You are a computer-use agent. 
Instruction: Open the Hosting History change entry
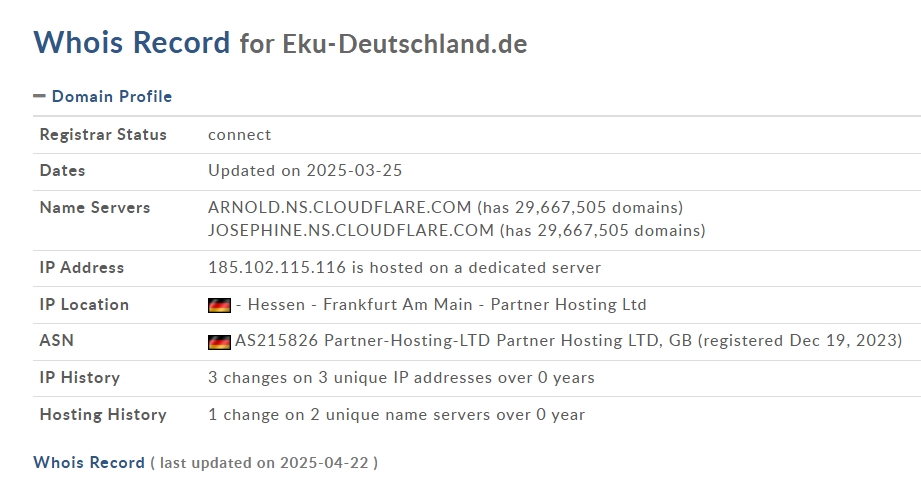(x=396, y=415)
